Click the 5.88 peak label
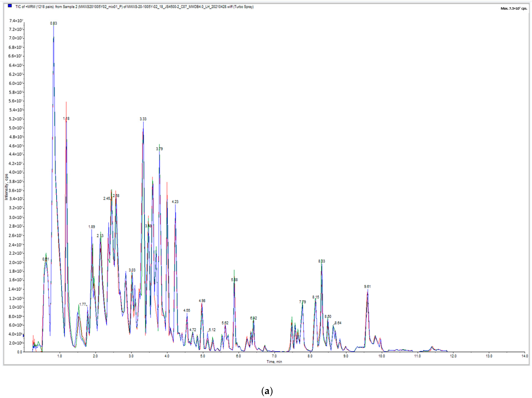Viewport: 532px width, 398px height. 234,280
